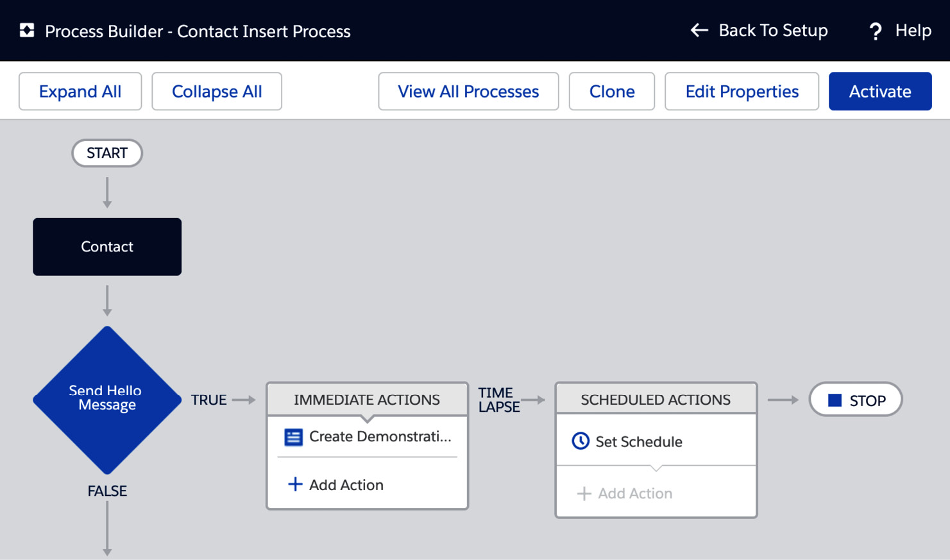The height and width of the screenshot is (560, 950).
Task: Click the Create Demonstration record icon
Action: tap(293, 437)
